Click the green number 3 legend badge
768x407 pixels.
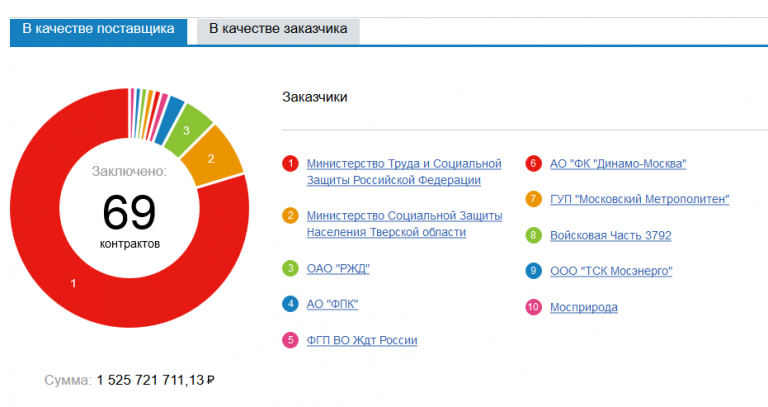290,268
